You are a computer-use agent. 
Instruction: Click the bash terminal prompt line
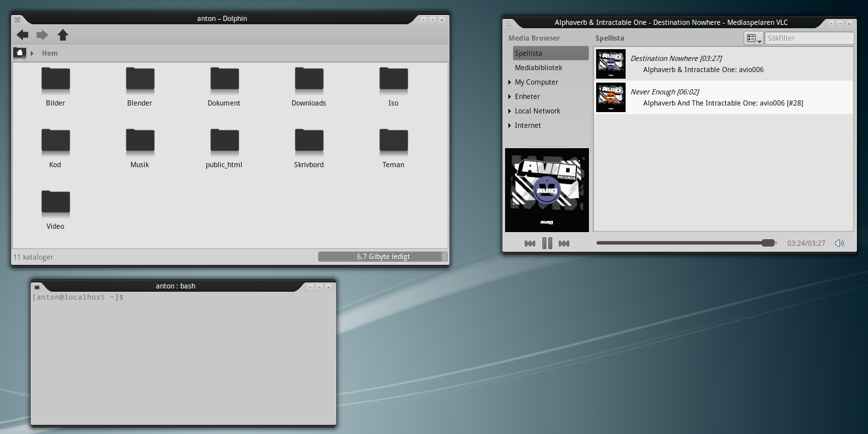coord(83,298)
